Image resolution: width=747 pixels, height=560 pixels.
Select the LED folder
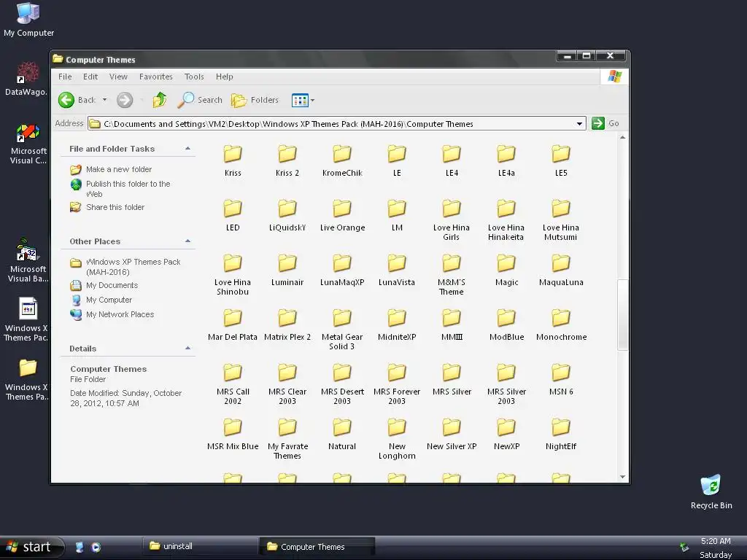(x=233, y=216)
